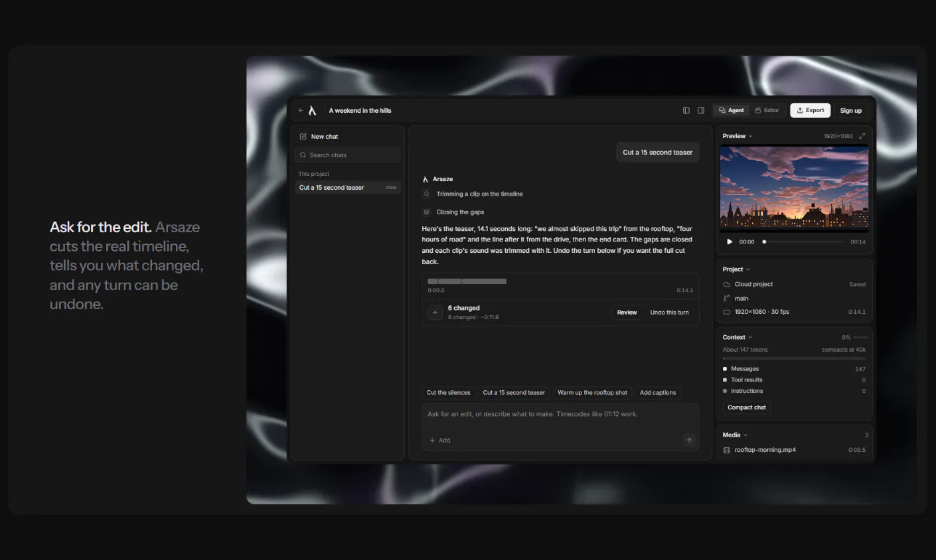Click the search icon beside 'Trimming a clip on the timeline'
This screenshot has width=936, height=560.
pyautogui.click(x=427, y=194)
